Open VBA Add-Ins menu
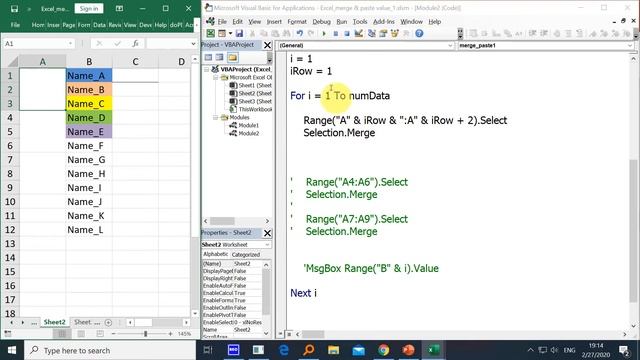The width and height of the screenshot is (640, 360). 384,22
